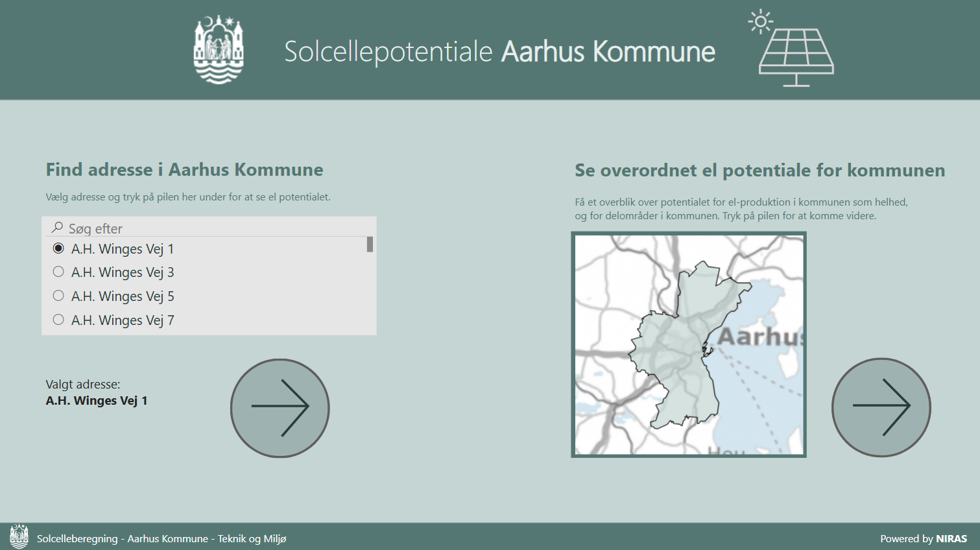This screenshot has width=980, height=550.
Task: Click the 'Find adresse i Aarhus Kommune' heading
Action: (184, 170)
